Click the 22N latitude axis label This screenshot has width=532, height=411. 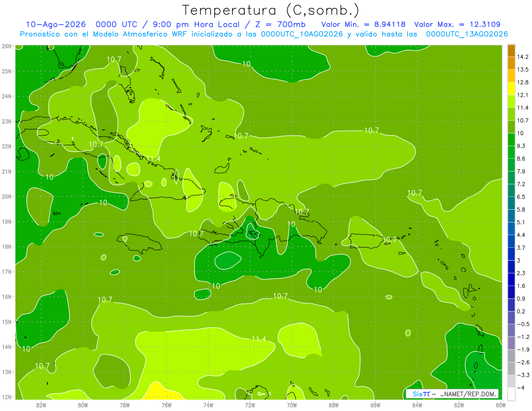(7, 146)
